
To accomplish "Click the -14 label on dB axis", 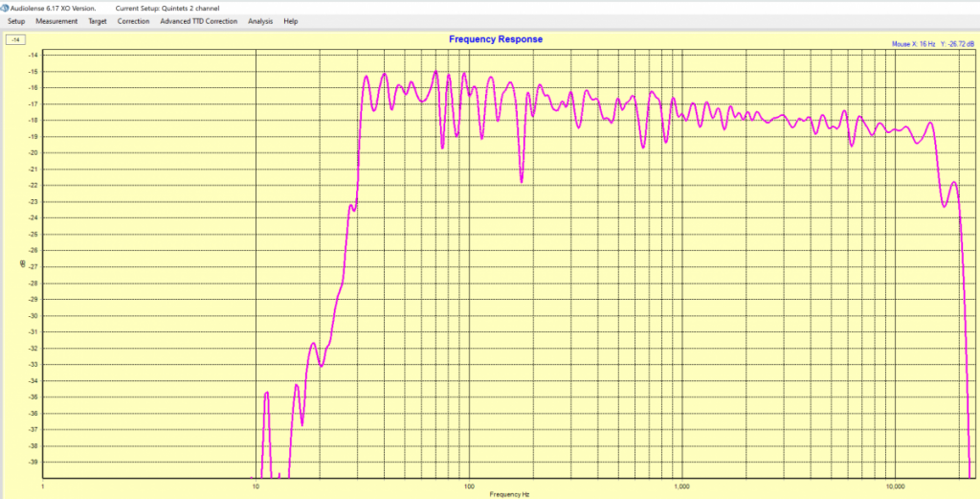I will pos(33,56).
